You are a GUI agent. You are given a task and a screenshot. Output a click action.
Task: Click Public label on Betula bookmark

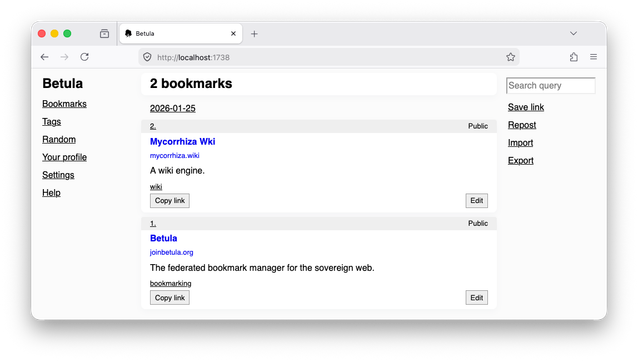(x=478, y=223)
